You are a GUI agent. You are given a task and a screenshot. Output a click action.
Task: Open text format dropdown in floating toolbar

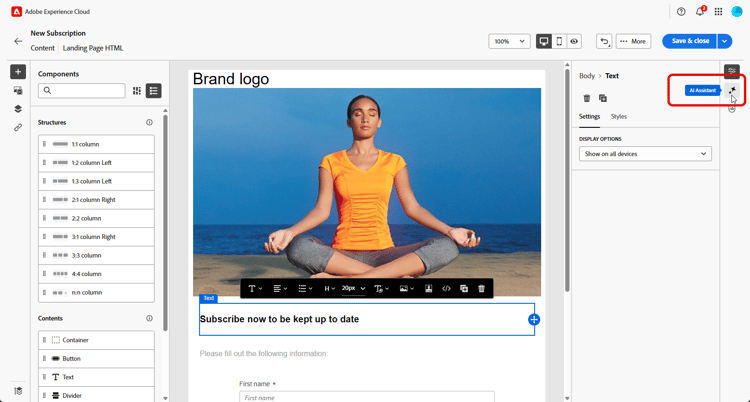click(x=255, y=289)
